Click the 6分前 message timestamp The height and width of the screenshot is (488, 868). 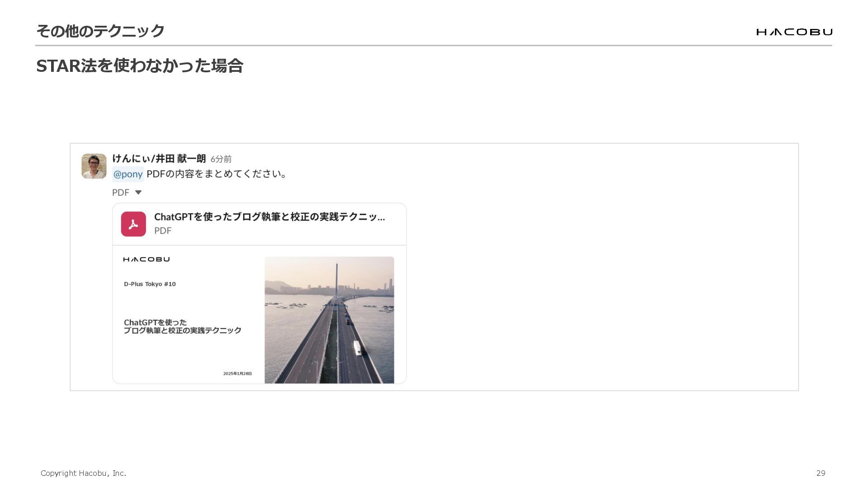[x=221, y=159]
